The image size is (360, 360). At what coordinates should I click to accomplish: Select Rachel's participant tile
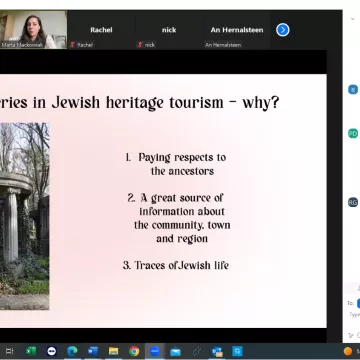[101, 30]
